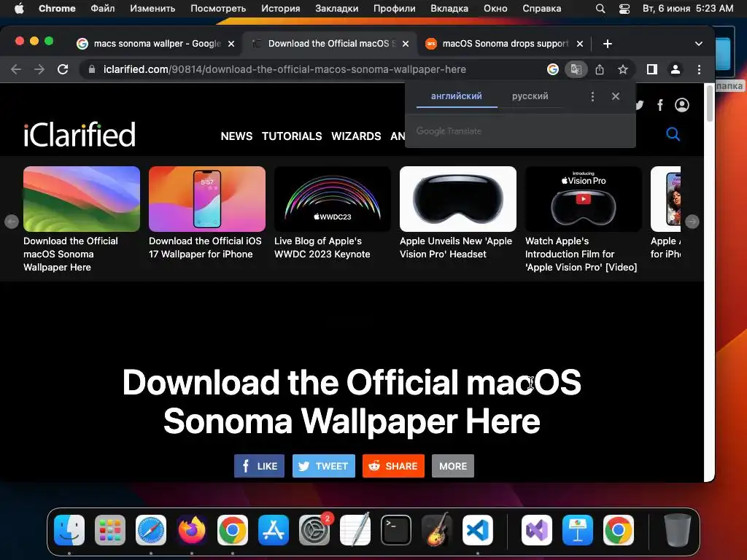This screenshot has width=747, height=560.
Task: Toggle the Translate page icon
Action: (x=576, y=69)
